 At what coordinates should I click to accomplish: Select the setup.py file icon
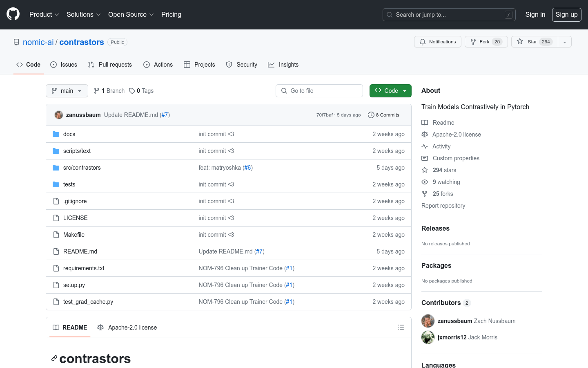[56, 285]
